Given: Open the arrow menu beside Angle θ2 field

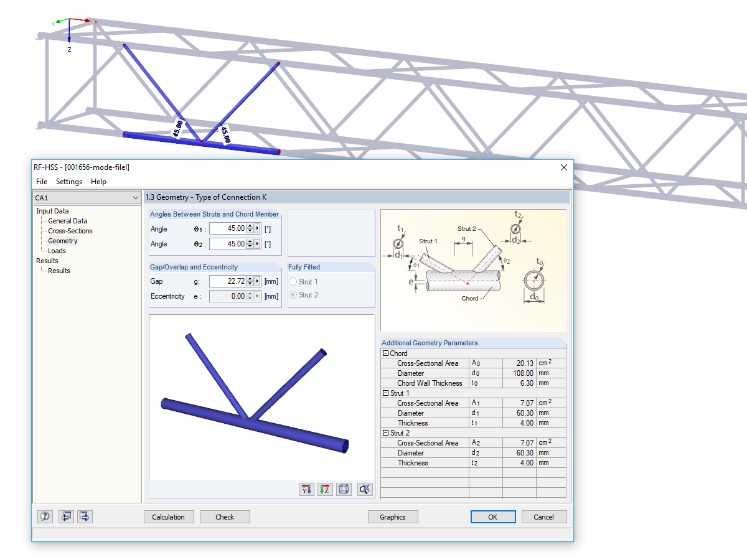Looking at the screenshot, I should coord(258,244).
